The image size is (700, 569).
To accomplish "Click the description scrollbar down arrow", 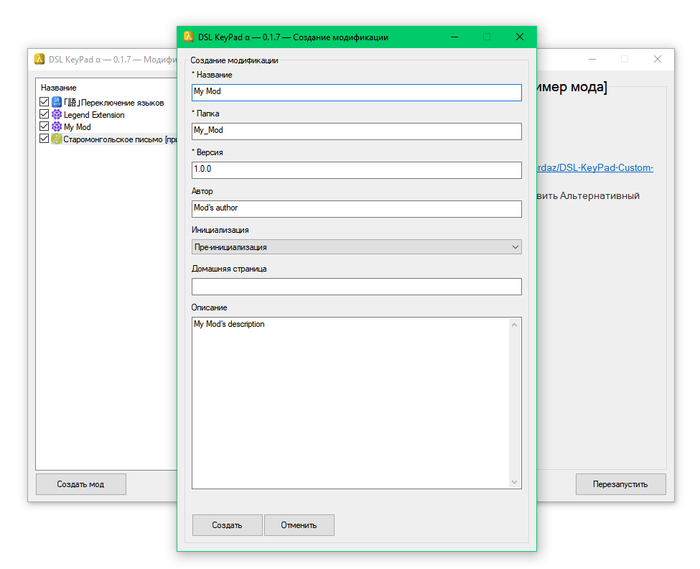I will pos(515,482).
